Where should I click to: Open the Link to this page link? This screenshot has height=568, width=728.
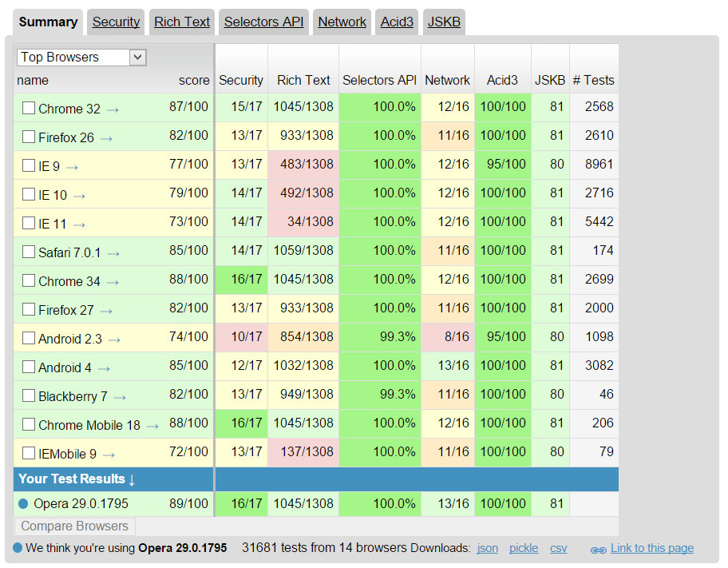point(652,548)
